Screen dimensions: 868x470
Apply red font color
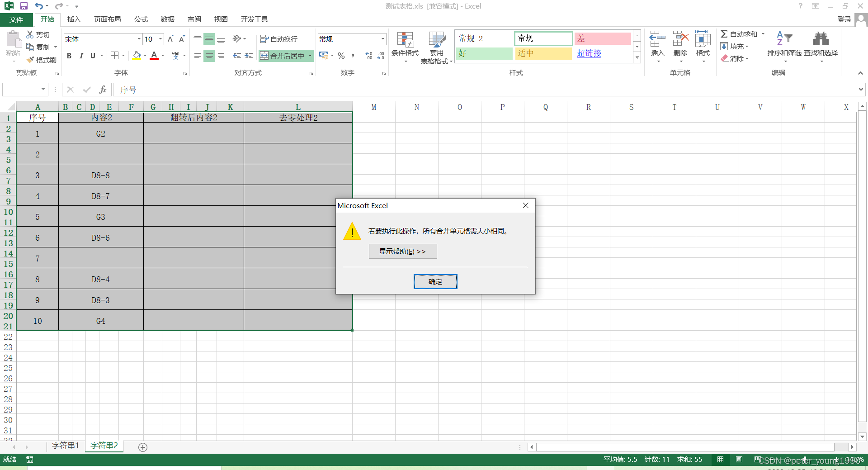click(154, 56)
